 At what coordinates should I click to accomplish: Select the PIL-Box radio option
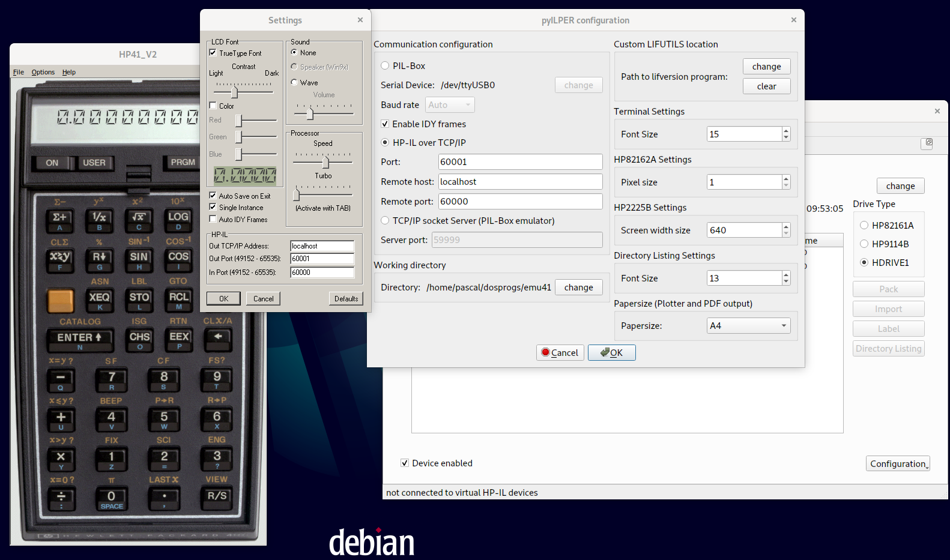[x=385, y=66]
